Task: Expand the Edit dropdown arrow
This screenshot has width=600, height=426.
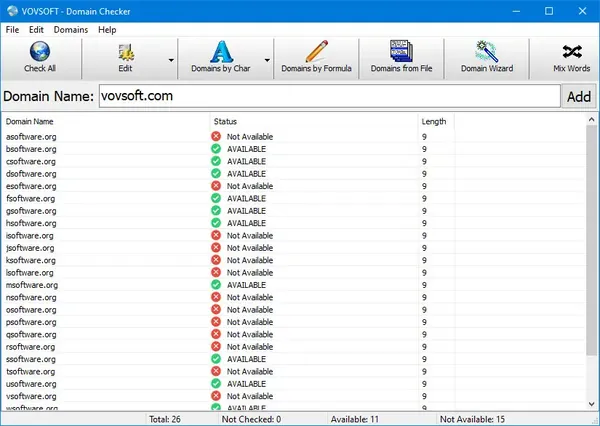Action: [171, 60]
